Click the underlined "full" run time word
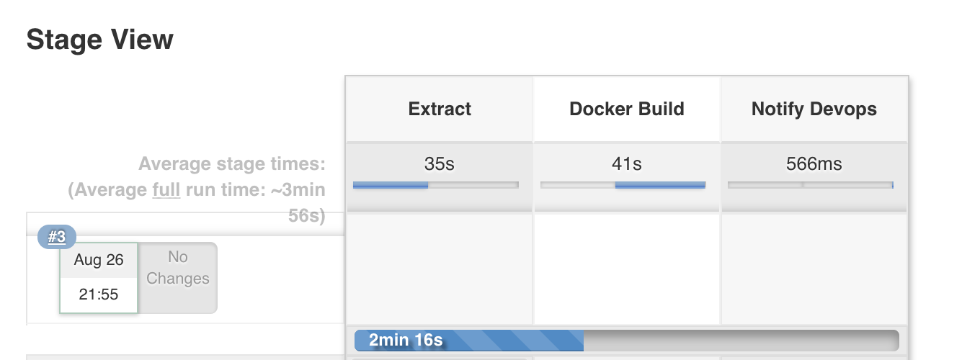Viewport: 980px width, 360px height. click(x=166, y=191)
